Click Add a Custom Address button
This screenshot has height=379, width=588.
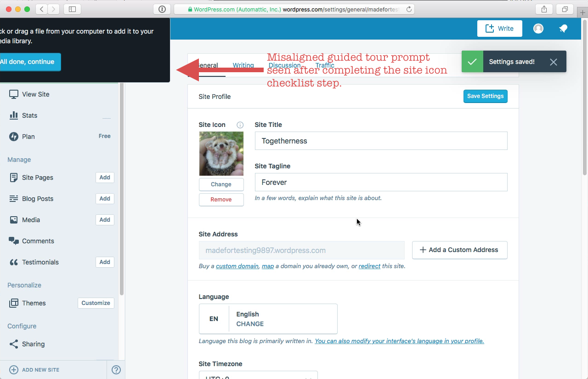pos(460,250)
